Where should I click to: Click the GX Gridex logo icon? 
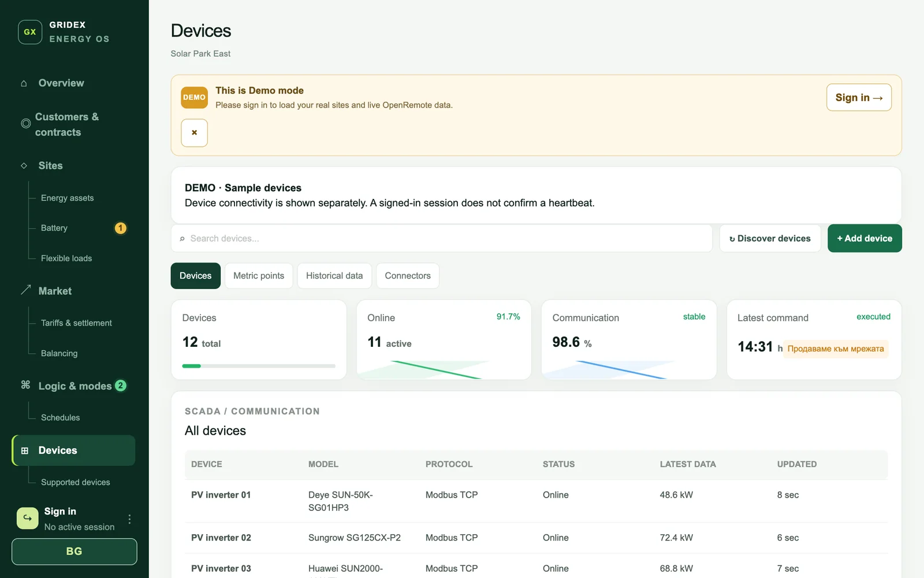(x=30, y=32)
